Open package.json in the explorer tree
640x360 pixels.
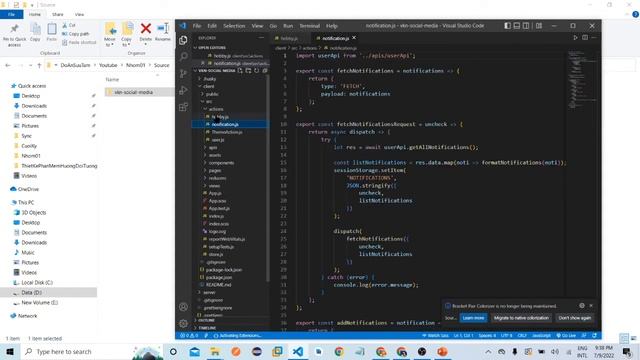coord(219,277)
